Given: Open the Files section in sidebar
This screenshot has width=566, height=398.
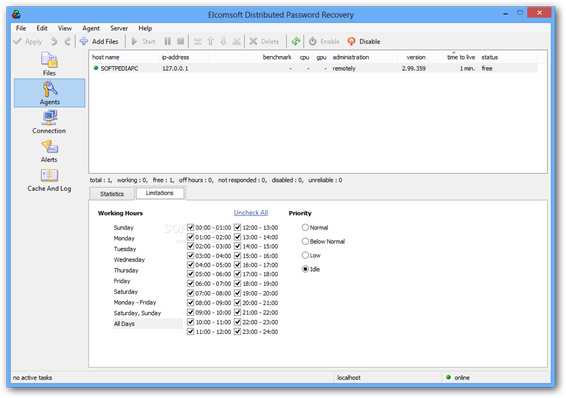Looking at the screenshot, I should [49, 64].
